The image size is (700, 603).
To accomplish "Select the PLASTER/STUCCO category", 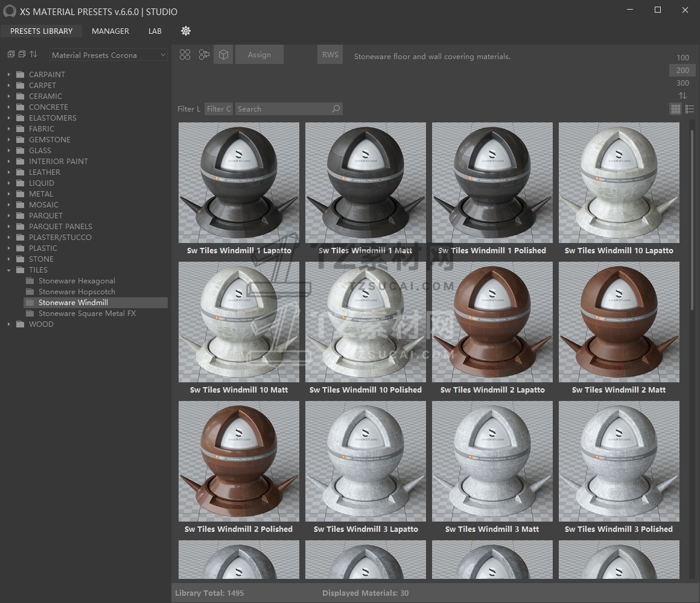I will click(60, 237).
